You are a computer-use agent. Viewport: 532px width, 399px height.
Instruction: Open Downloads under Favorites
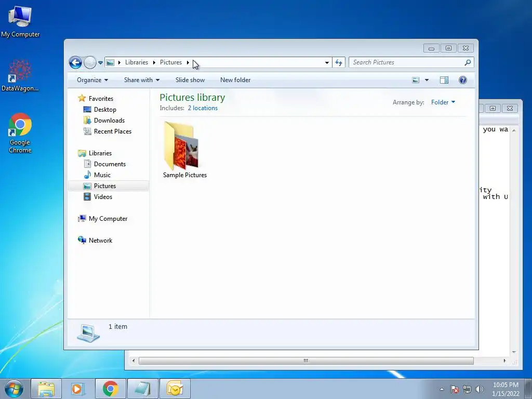click(109, 121)
